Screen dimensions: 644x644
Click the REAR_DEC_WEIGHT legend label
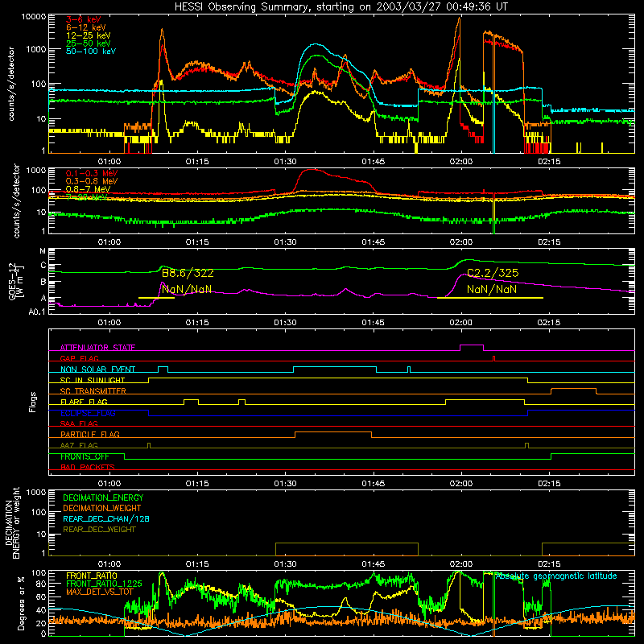tap(99, 530)
